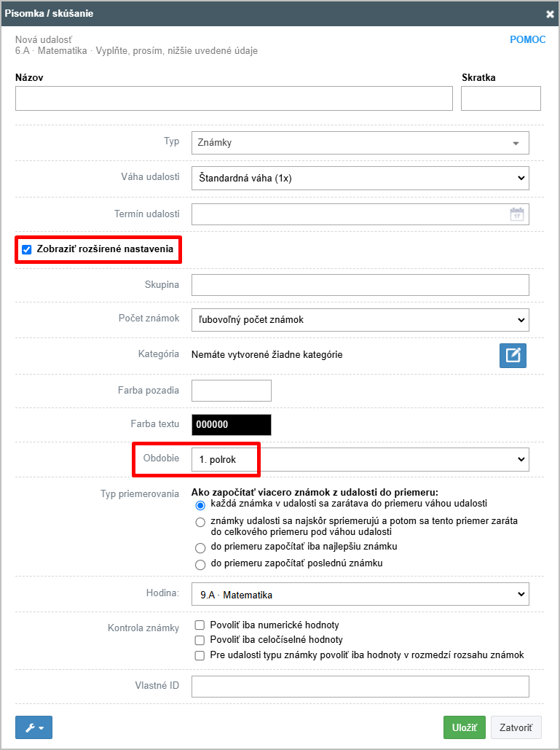Choose známky udalosti sa najskôr spriemerujú option

coord(200,522)
